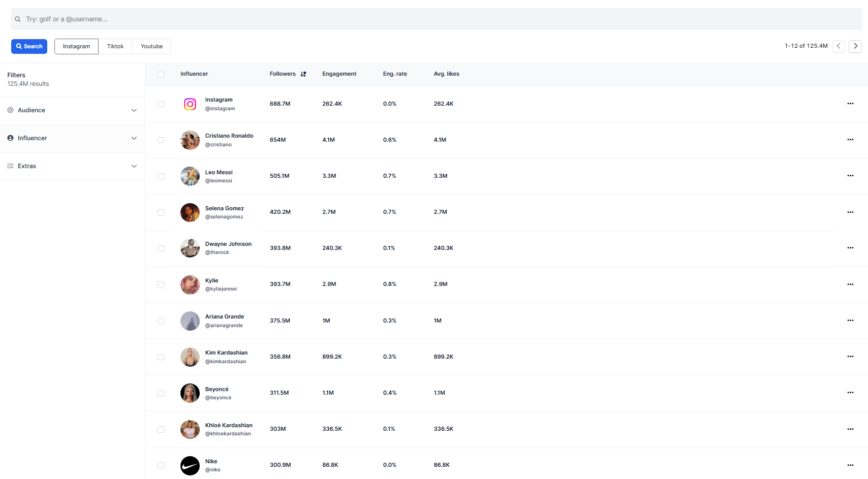Open Khloé Kardashian profile avatar
Image resolution: width=868 pixels, height=479 pixels.
point(190,430)
